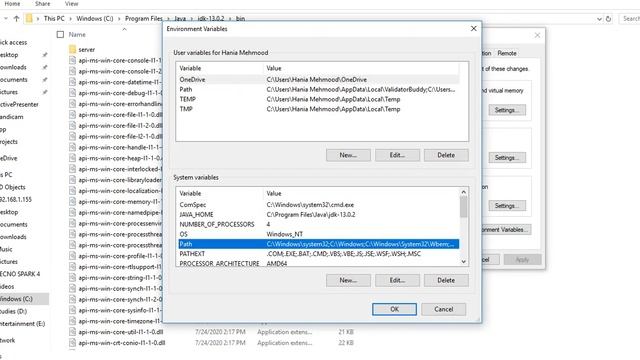Click the refresh icon beside the address bar
Screen dimensions: 640x360
point(608,19)
